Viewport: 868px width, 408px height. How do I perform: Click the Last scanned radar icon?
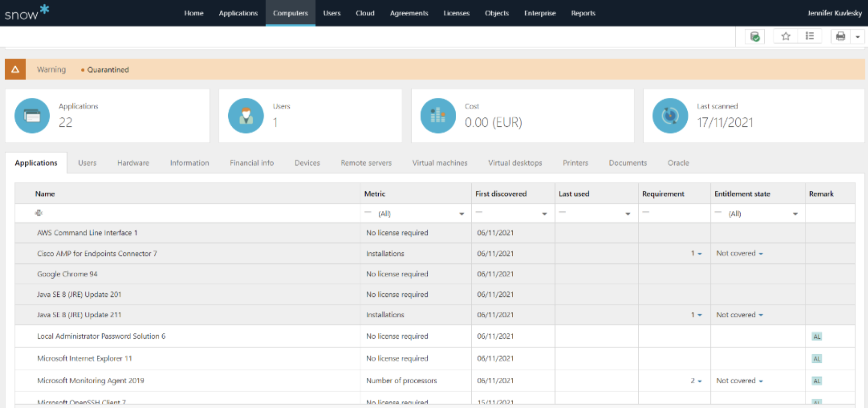(670, 116)
